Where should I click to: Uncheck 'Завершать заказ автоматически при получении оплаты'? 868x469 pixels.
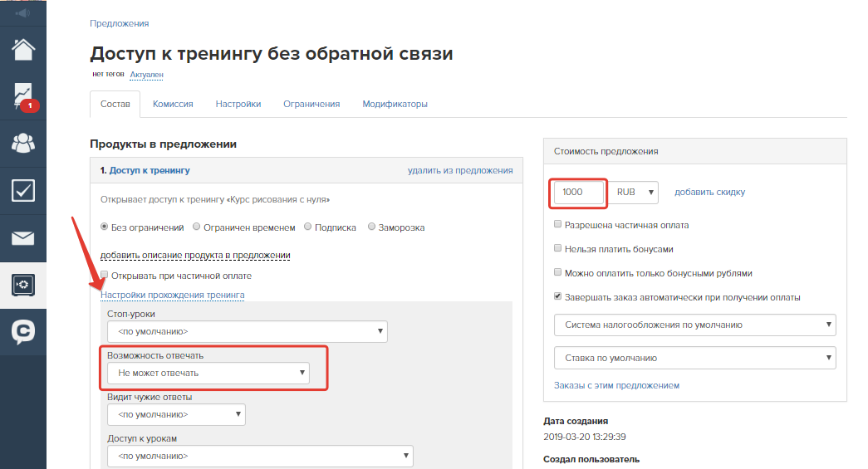coord(557,296)
